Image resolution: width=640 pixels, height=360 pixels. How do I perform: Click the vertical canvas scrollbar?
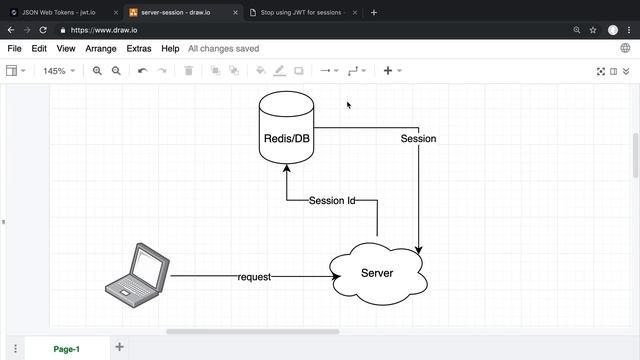pyautogui.click(x=636, y=155)
